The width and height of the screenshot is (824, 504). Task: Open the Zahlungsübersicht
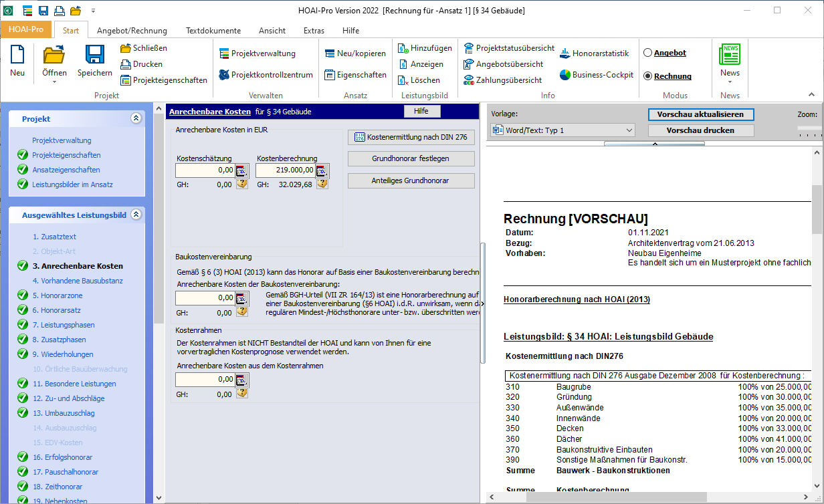502,80
